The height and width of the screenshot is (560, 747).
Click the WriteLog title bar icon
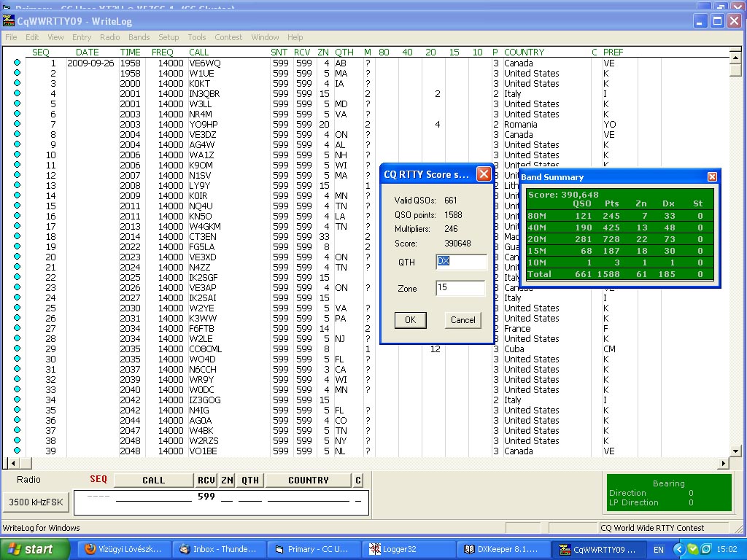[x=9, y=21]
